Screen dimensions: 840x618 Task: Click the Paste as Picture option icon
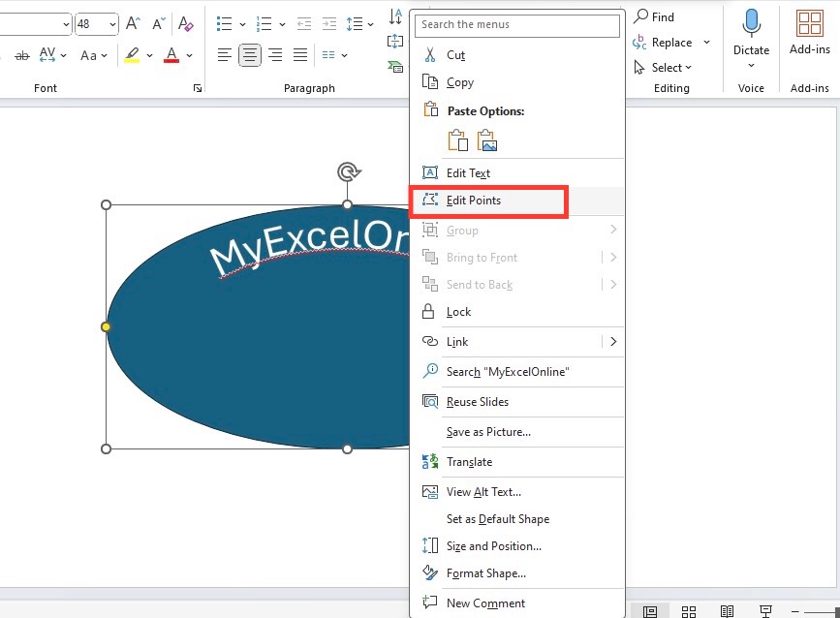click(x=487, y=140)
